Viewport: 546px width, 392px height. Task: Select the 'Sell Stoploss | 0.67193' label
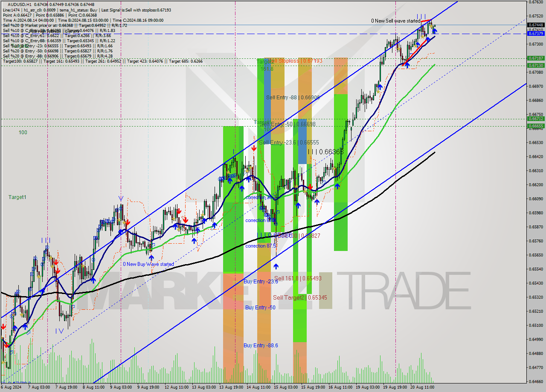coord(296,61)
